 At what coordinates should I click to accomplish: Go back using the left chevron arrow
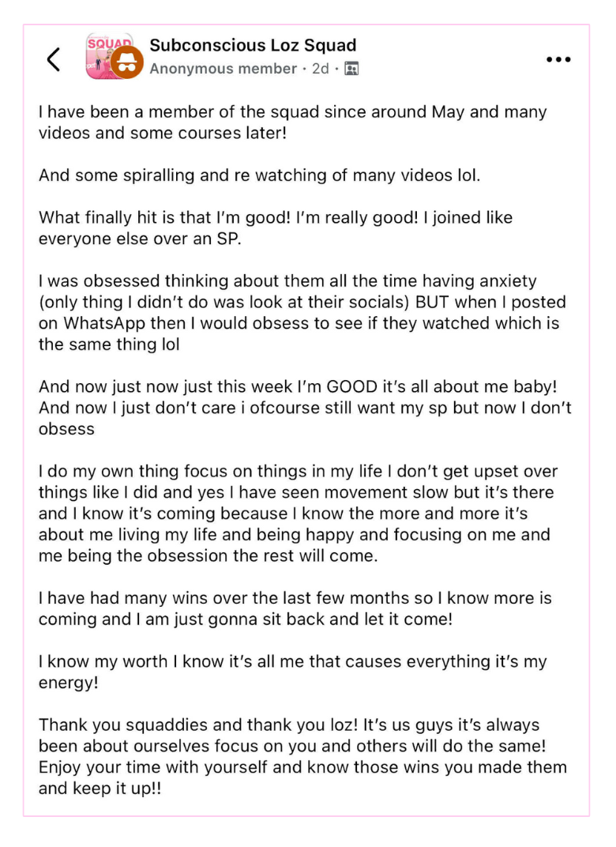54,59
